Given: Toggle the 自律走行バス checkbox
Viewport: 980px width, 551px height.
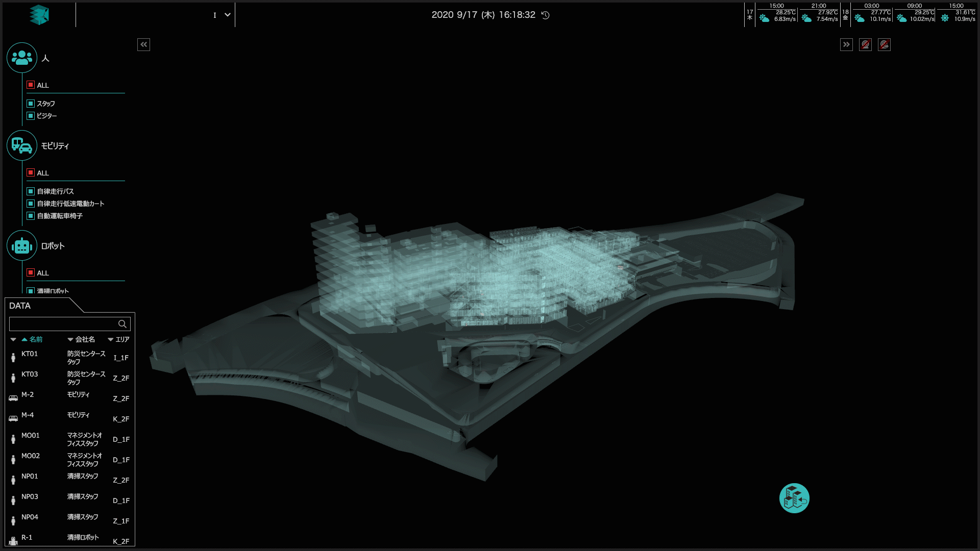Looking at the screenshot, I should coord(31,191).
